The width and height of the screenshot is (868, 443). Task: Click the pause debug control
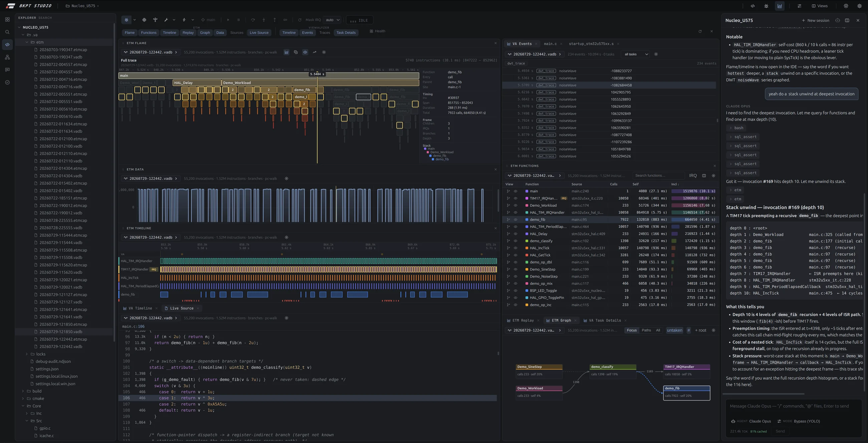(239, 20)
